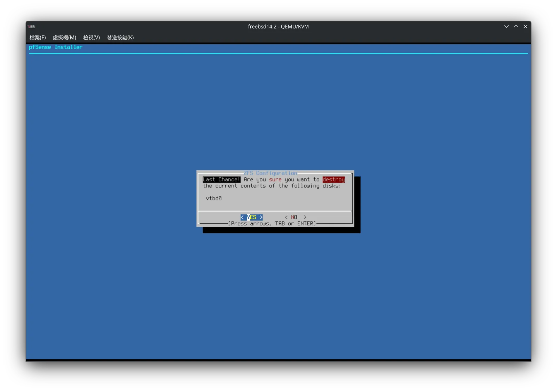Open the 檢視(V) view menu
The image size is (557, 392).
coord(92,38)
